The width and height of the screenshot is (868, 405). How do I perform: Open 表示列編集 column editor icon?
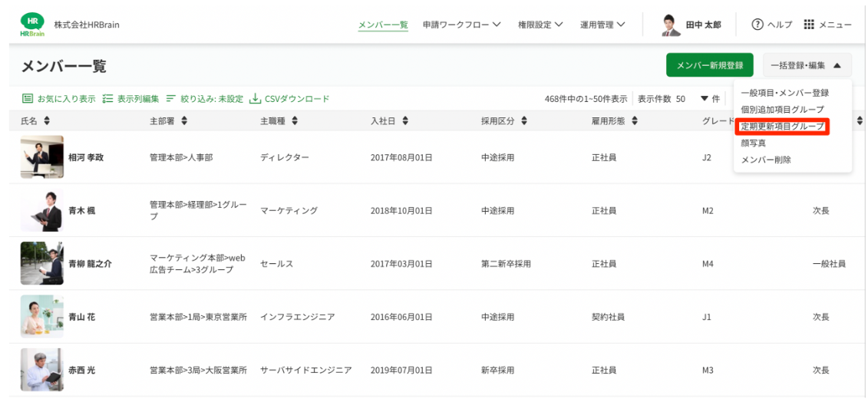tap(108, 98)
